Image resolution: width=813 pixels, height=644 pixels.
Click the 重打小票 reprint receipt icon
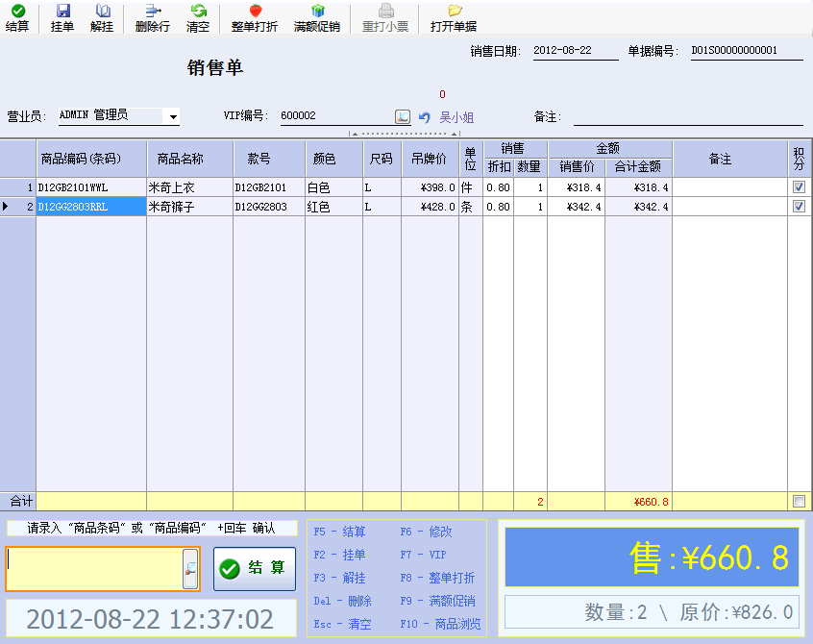(x=385, y=17)
